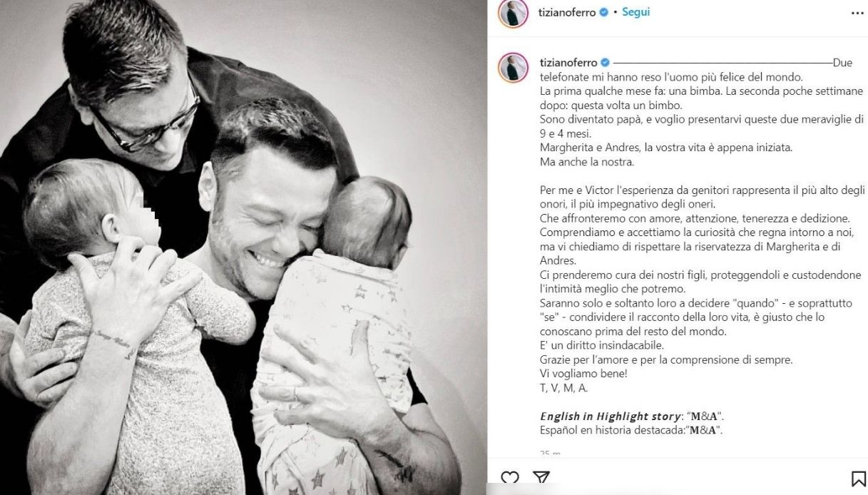Open tizianoferro profile from caption username
868x495 pixels.
click(x=568, y=63)
